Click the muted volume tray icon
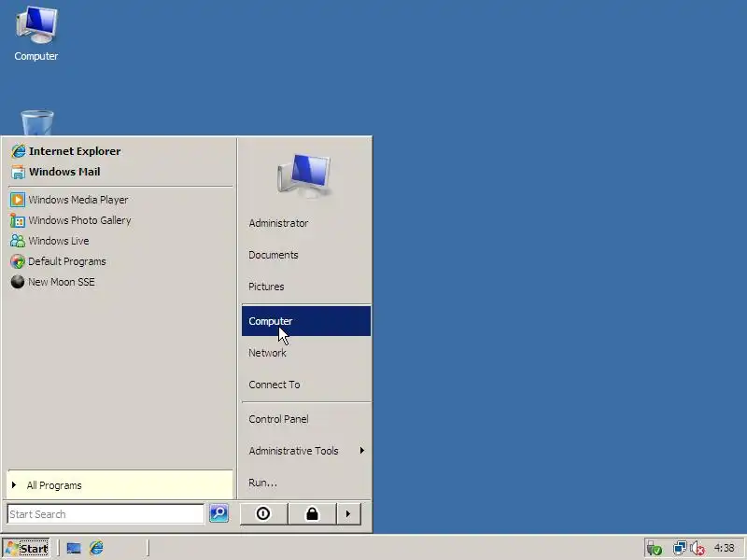Image resolution: width=747 pixels, height=560 pixels. point(698,549)
